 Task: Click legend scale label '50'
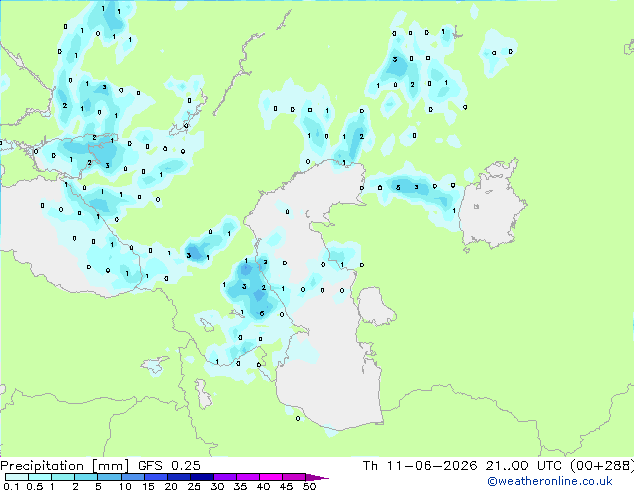coord(309,486)
